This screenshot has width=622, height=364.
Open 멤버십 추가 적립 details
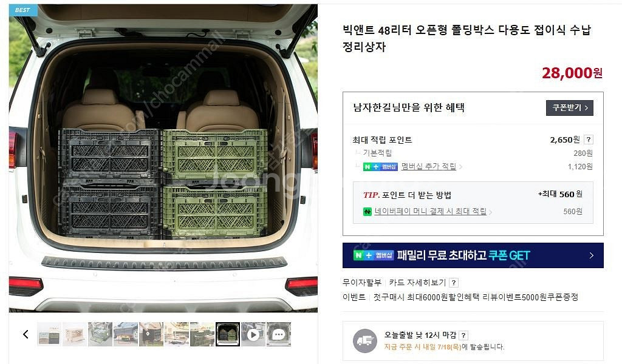pyautogui.click(x=429, y=166)
